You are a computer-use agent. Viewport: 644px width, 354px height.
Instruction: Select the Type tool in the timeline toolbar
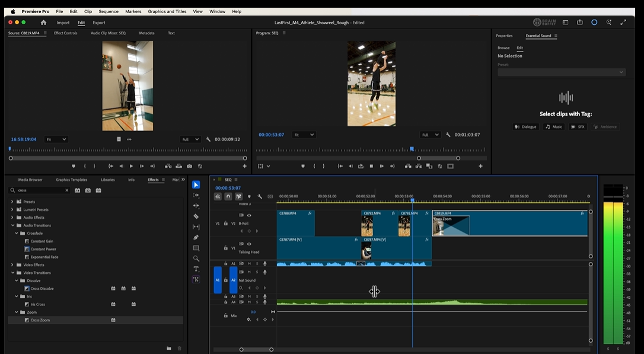coord(196,269)
